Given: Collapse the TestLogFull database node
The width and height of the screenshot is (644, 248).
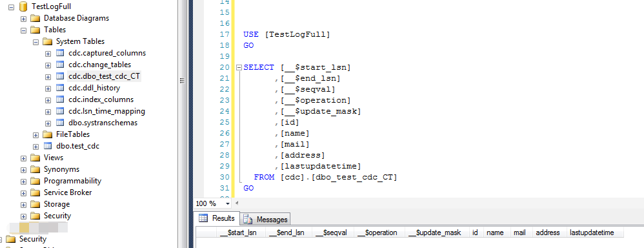Looking at the screenshot, I should 11,6.
